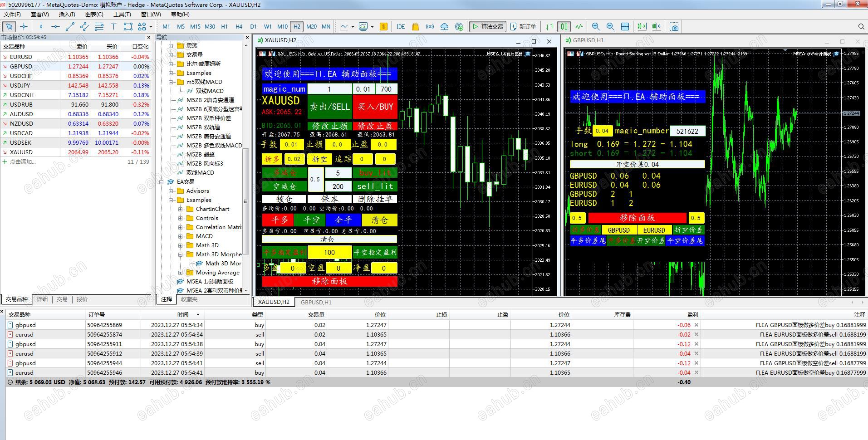Screen dimensions: 868x440
Task: Open the 插入(I) menu
Action: pos(67,15)
